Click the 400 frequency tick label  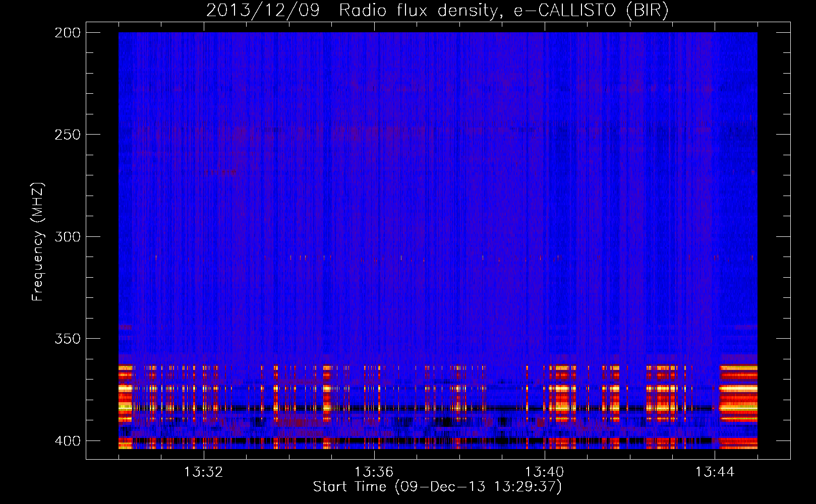(67, 440)
